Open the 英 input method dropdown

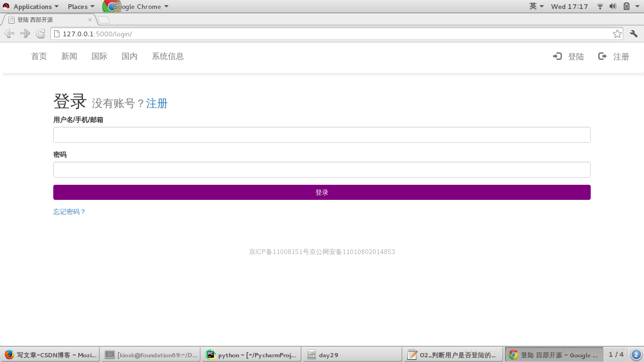[537, 6]
